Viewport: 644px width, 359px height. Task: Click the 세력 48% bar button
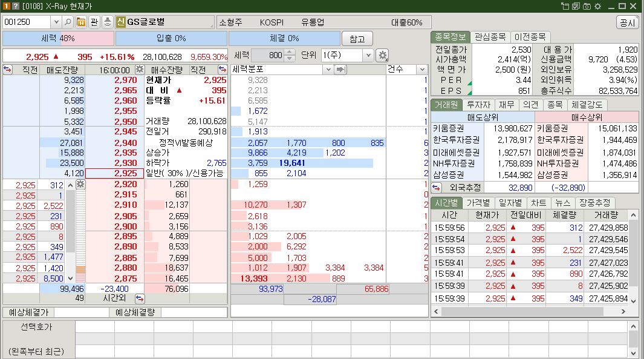[x=58, y=39]
